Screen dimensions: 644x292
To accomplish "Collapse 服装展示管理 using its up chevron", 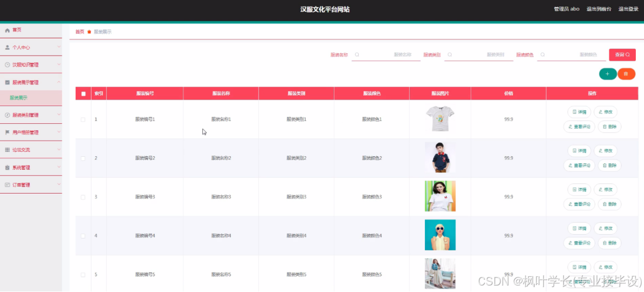I will 59,82.
